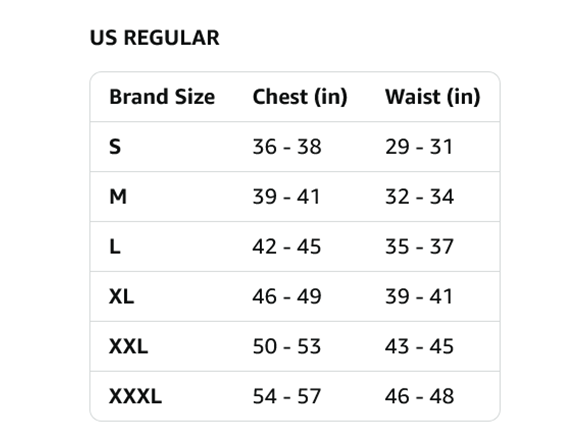Select the XXL brand size cell
Viewport: 588px width, 441px height.
tap(128, 346)
